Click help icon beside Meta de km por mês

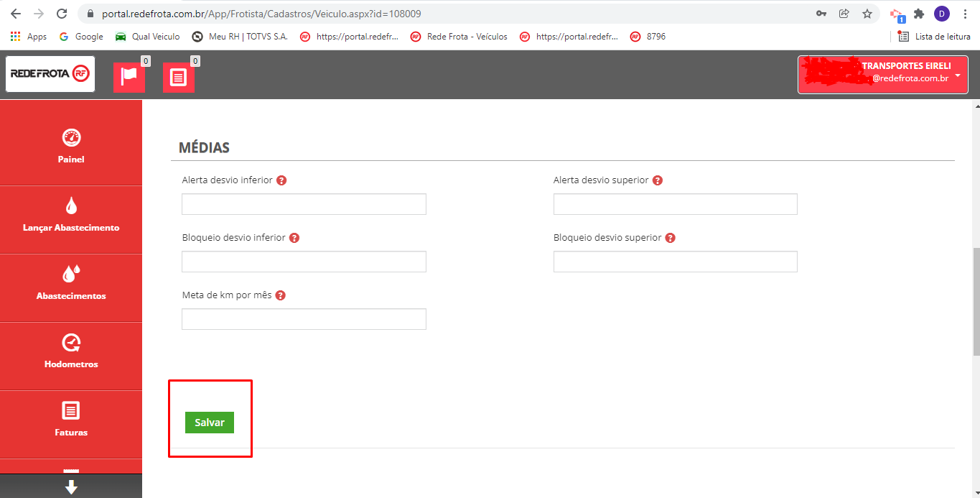pos(281,295)
